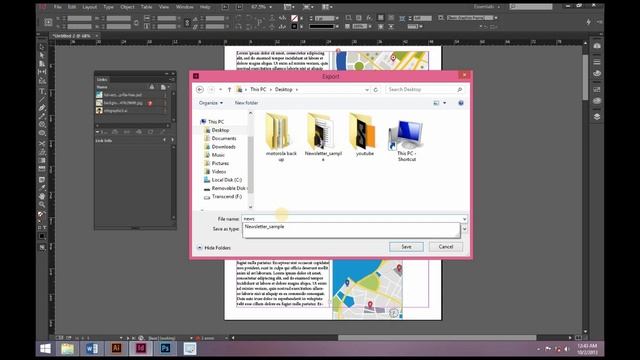Click the Microsoft Word taskbar icon
This screenshot has height=360, width=640.
pyautogui.click(x=92, y=348)
